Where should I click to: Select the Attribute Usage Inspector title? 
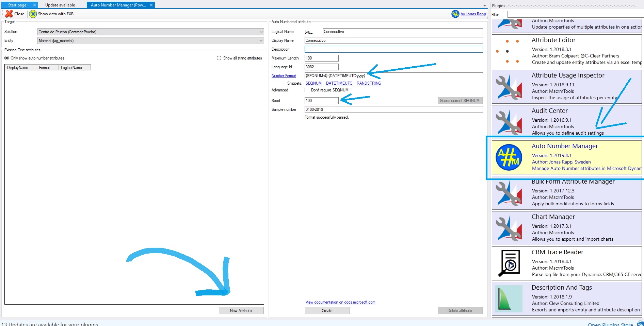pyautogui.click(x=568, y=75)
